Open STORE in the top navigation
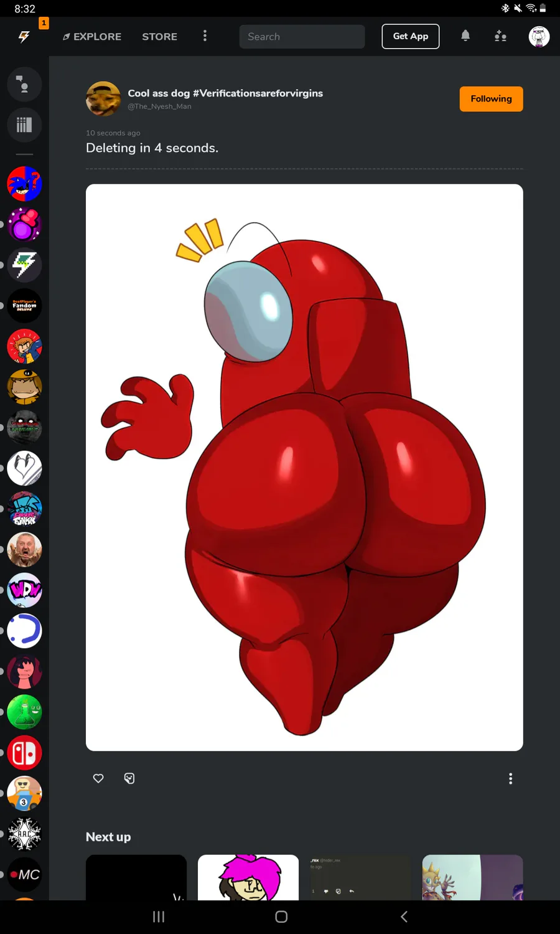Viewport: 560px width, 934px height. pos(159,37)
